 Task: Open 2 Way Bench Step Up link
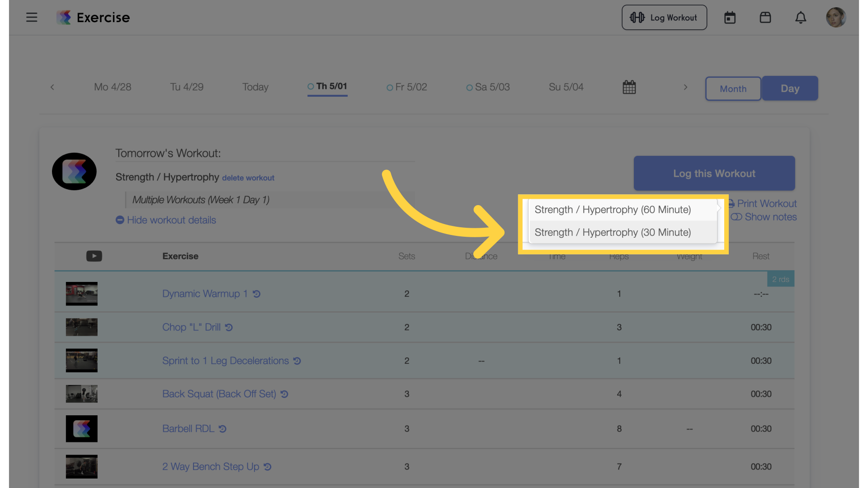[211, 467]
